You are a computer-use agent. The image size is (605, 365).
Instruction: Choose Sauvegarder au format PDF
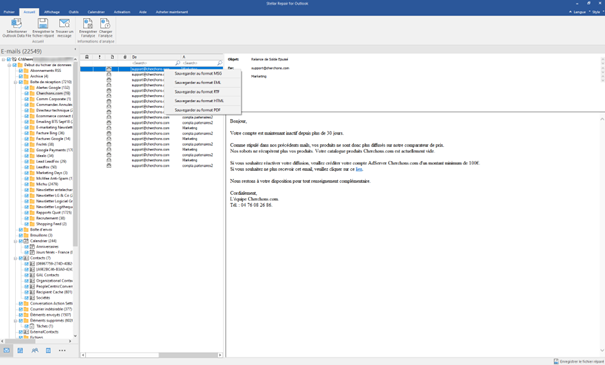[x=203, y=110]
